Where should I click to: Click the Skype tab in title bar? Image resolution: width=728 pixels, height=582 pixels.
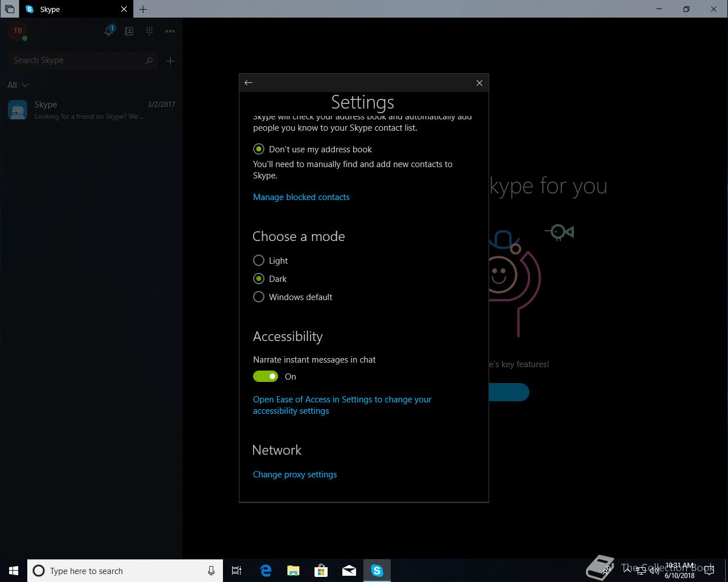pos(76,9)
